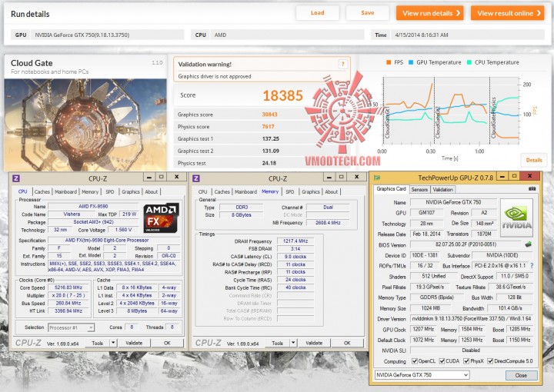The image size is (554, 392).
Task: Click the CloudGatePhysics marker on chart
Action: 493,118
